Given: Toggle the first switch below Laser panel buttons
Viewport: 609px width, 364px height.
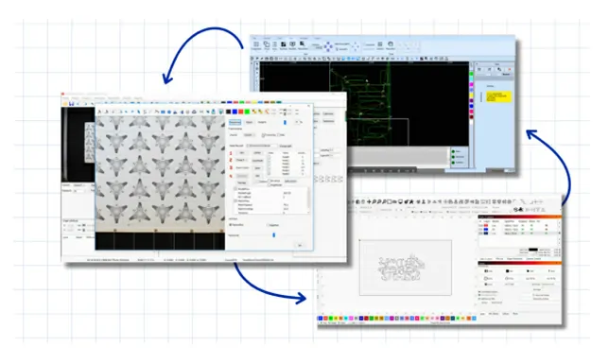Looking at the screenshot, I should pos(478,292).
